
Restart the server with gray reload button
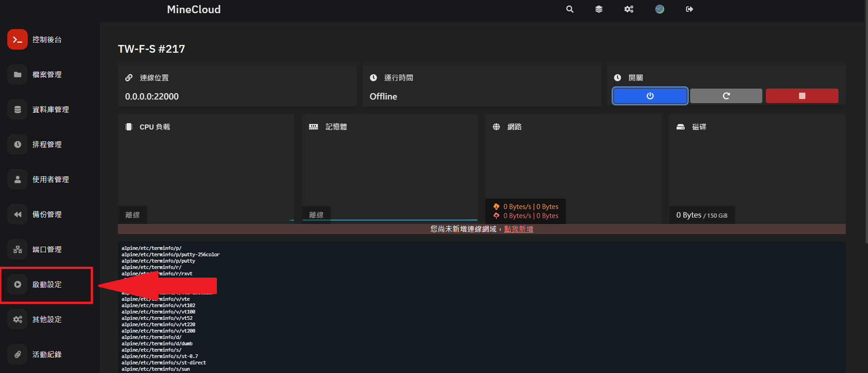click(x=726, y=96)
